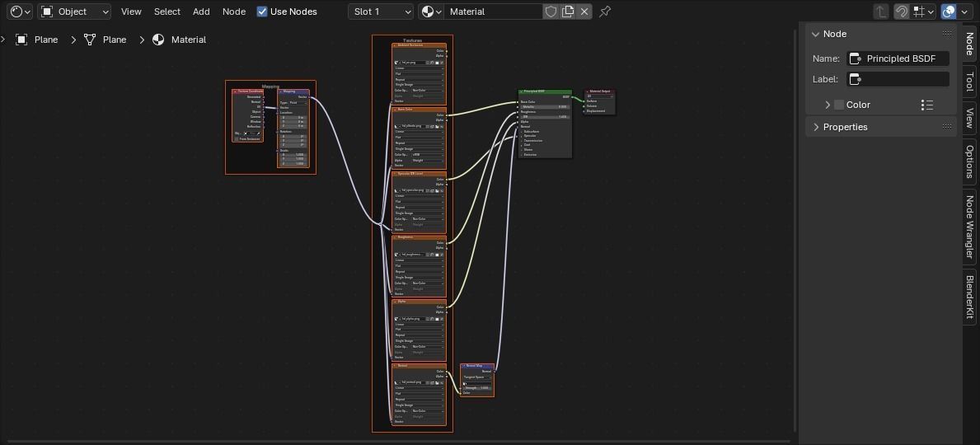Click the Properties panel drag grip icon
980x445 pixels.
[x=947, y=127]
